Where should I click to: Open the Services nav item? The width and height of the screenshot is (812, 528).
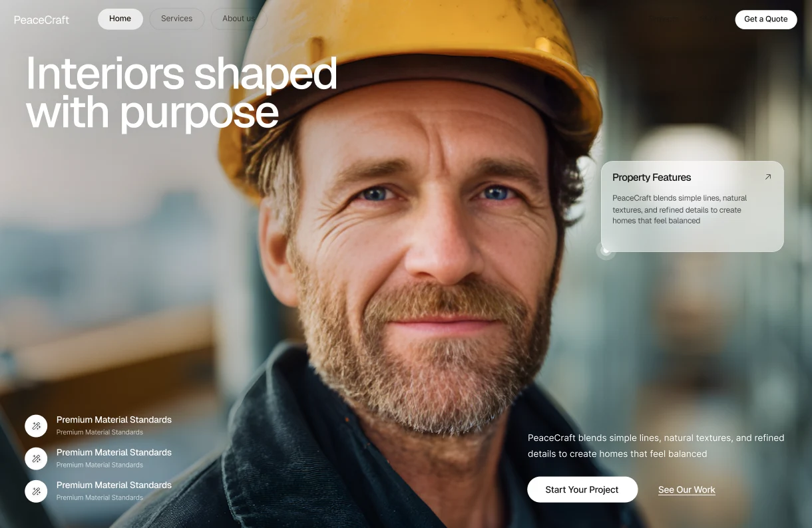(176, 19)
